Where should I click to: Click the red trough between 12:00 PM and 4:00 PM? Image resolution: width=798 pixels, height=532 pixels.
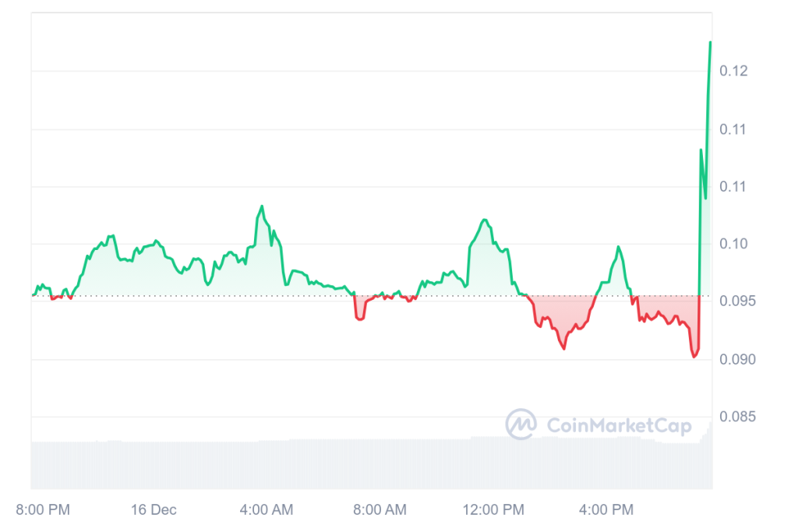563,348
